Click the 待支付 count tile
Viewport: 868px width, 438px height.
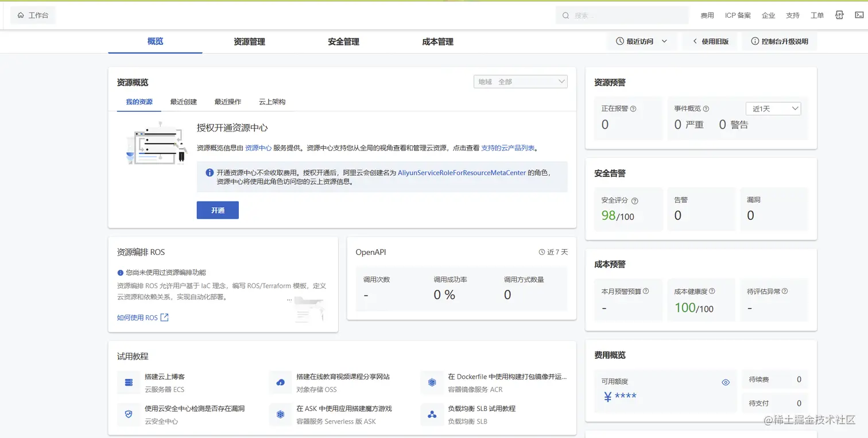click(x=775, y=403)
